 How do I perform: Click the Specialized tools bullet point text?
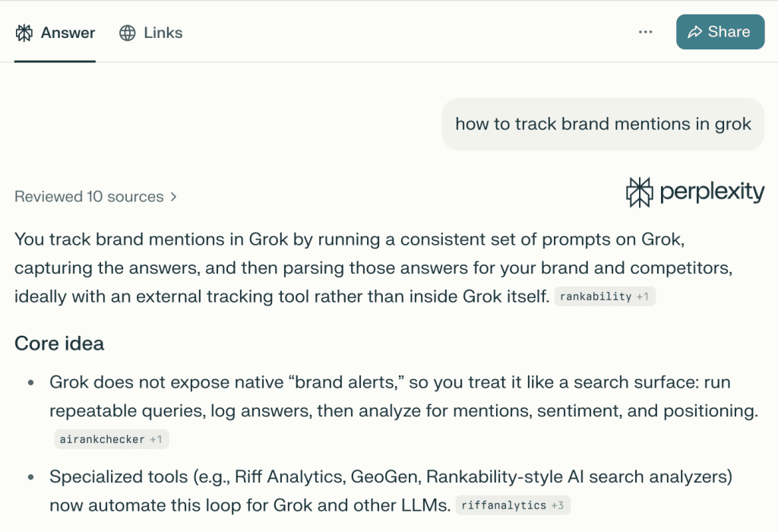[x=391, y=491]
